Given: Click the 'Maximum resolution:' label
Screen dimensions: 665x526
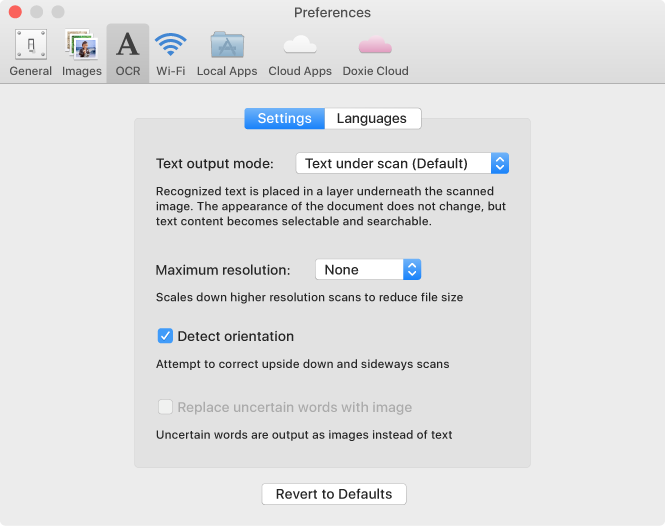Looking at the screenshot, I should pyautogui.click(x=223, y=270).
